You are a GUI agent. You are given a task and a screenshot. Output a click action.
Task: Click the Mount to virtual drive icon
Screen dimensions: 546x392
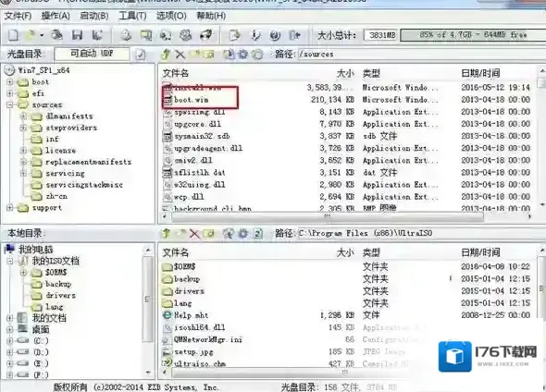(186, 35)
